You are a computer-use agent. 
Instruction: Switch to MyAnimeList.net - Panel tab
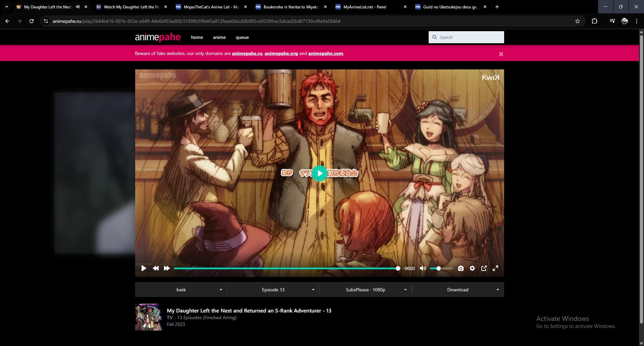(x=365, y=7)
